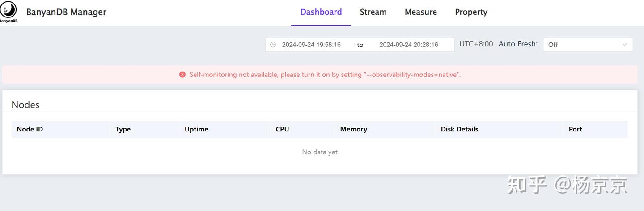The width and height of the screenshot is (644, 211).
Task: Click the Disk Details column header
Action: point(459,129)
